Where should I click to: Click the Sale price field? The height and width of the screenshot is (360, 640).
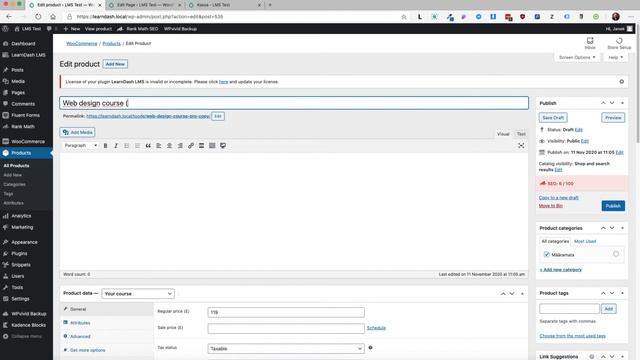click(286, 328)
